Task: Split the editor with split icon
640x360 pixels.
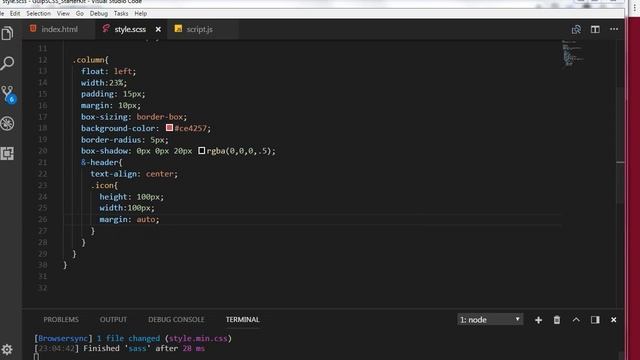Action: [x=595, y=29]
